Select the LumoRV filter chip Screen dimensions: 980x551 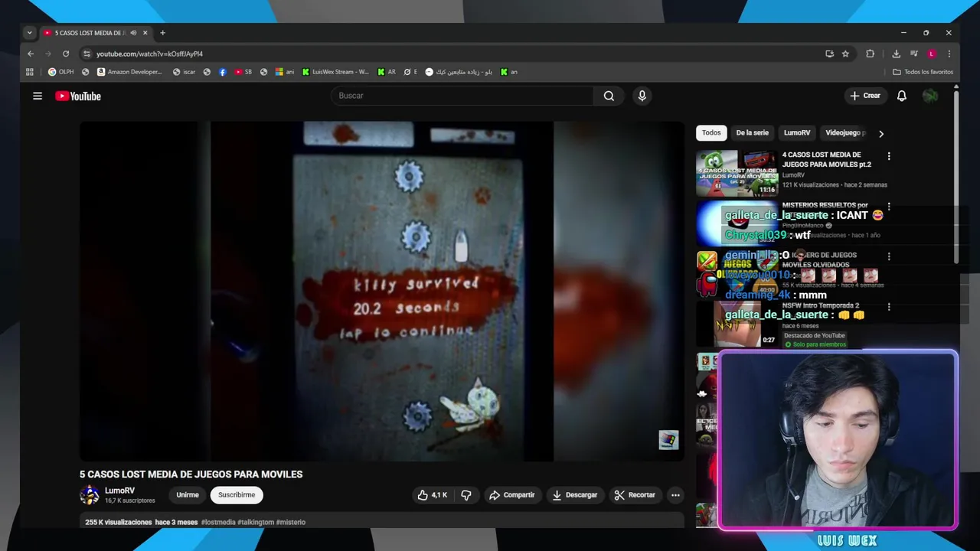[797, 132]
